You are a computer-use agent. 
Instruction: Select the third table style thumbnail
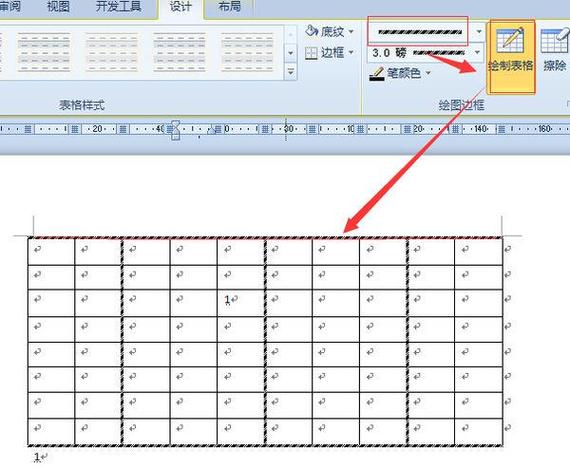(x=180, y=52)
